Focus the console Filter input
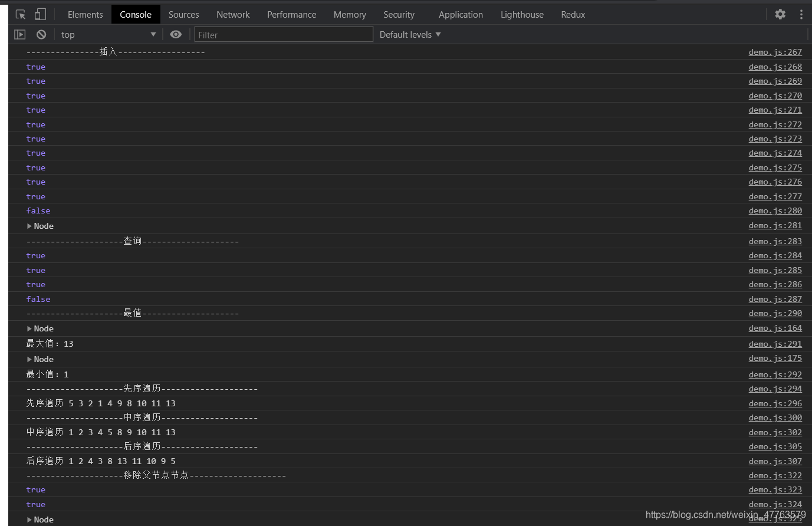The image size is (812, 526). pyautogui.click(x=284, y=35)
